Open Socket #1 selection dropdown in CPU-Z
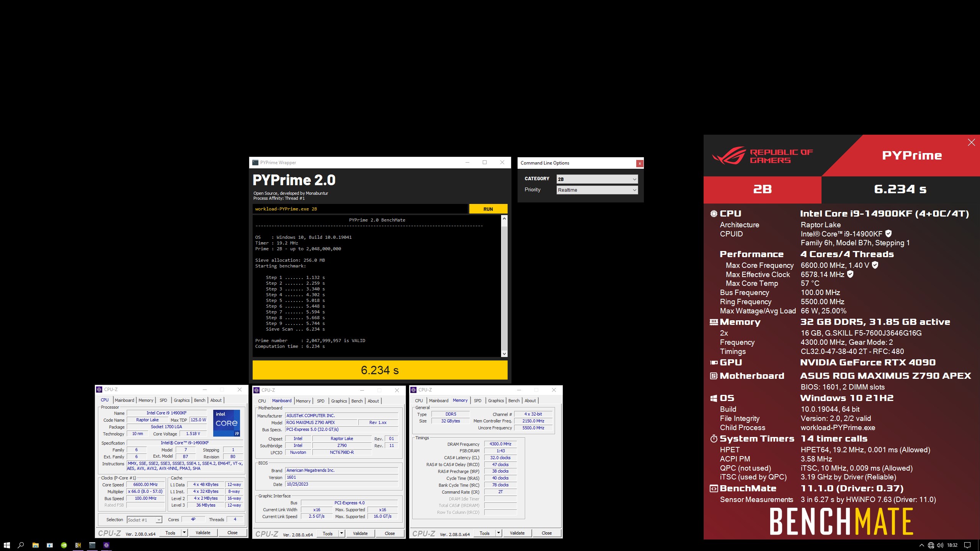The width and height of the screenshot is (980, 551). (x=145, y=520)
